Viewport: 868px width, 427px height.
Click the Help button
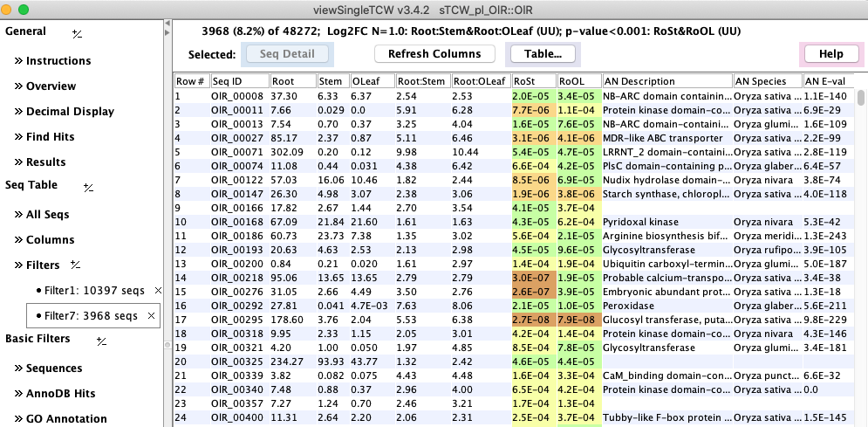(830, 54)
